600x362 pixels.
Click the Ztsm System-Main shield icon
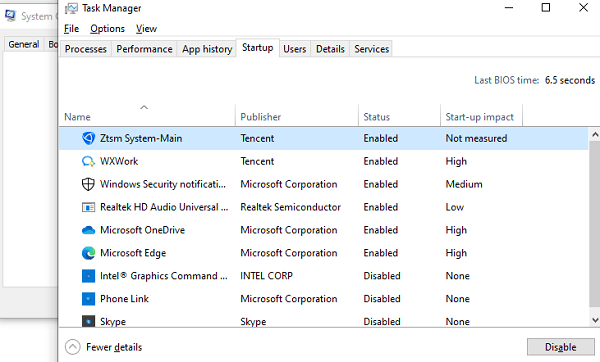pos(88,138)
